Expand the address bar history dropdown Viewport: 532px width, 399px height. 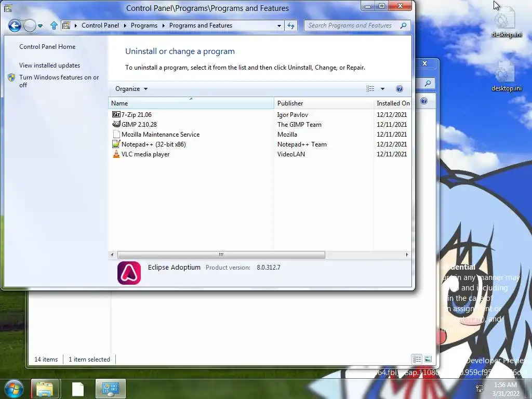pyautogui.click(x=279, y=26)
